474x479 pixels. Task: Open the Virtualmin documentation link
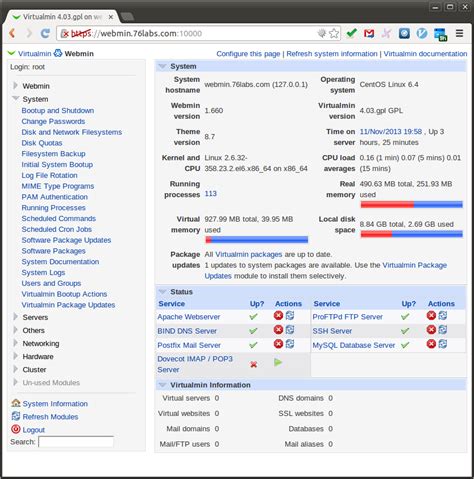(x=425, y=54)
